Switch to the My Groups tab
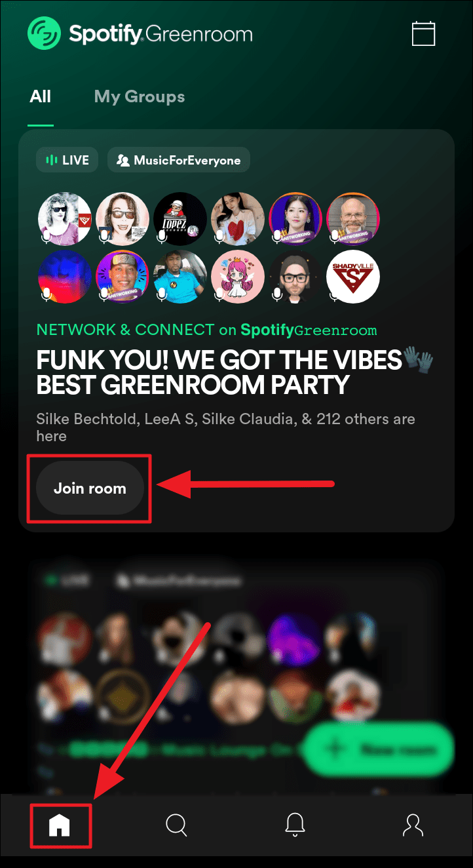 tap(140, 97)
